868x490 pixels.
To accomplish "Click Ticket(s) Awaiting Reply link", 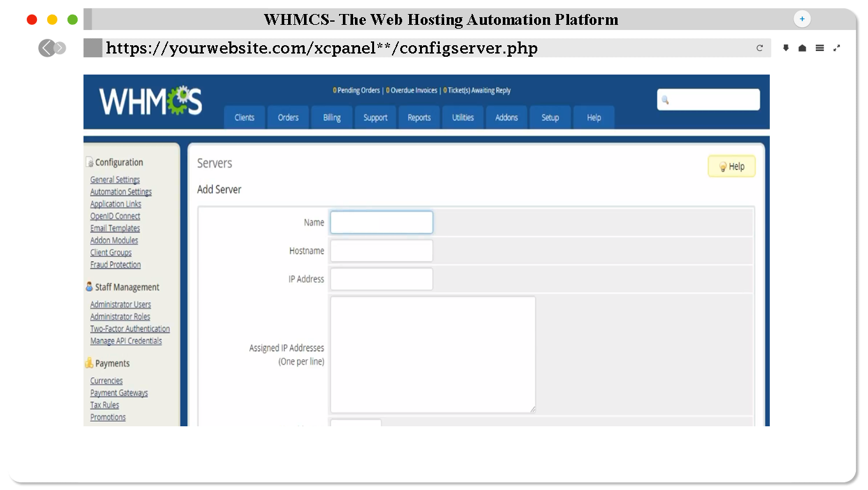I will 477,90.
